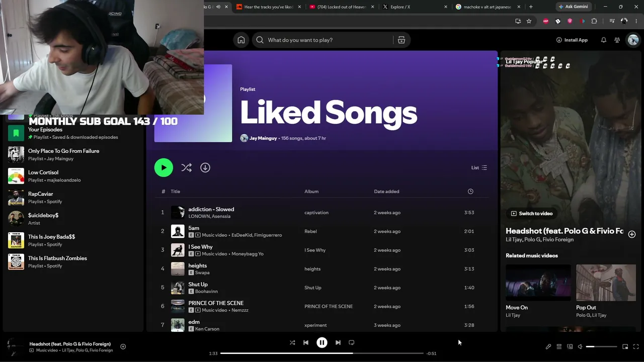Play the Liked Songs playlist

pos(164,167)
